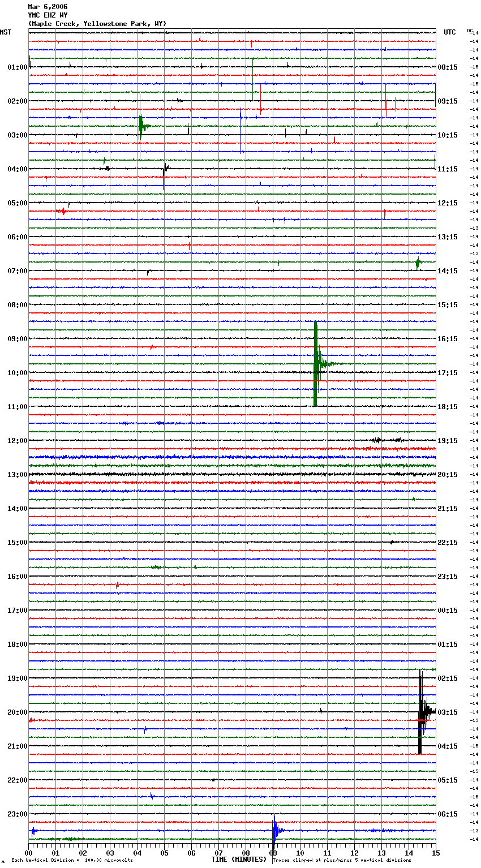Select the MST time label '12:00'
This screenshot has width=481, height=868.
tap(18, 441)
